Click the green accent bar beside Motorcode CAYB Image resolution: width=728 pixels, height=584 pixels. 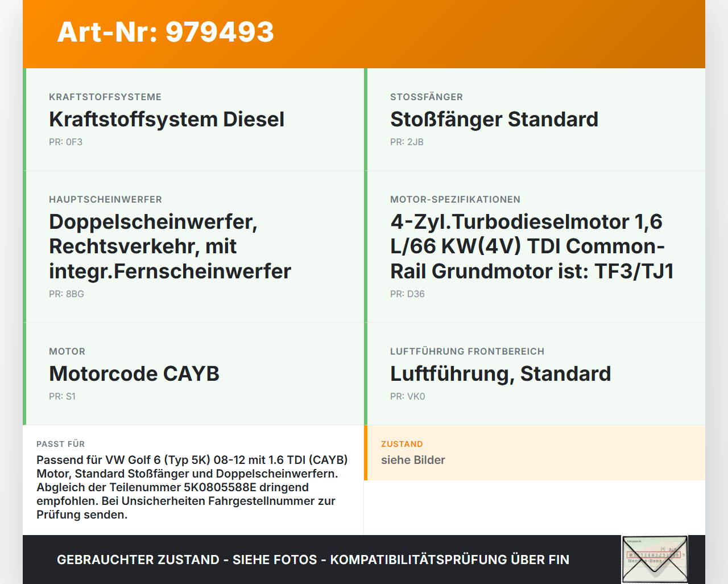(x=24, y=373)
